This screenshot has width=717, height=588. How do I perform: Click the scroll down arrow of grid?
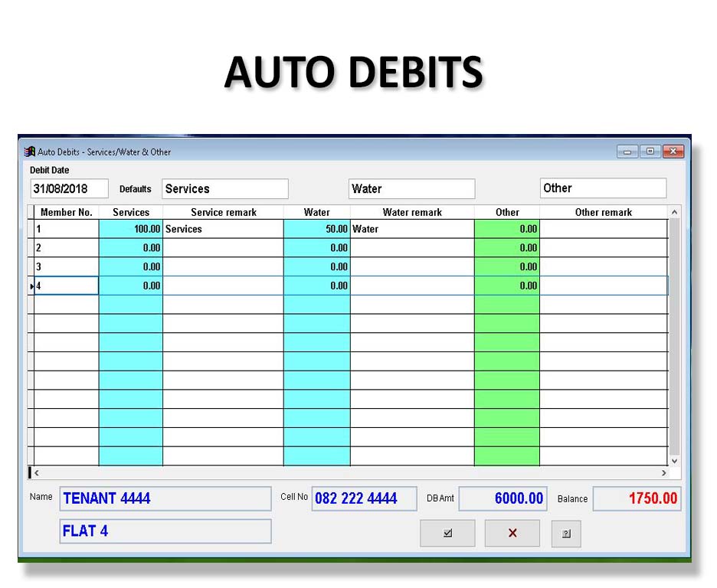click(x=674, y=461)
